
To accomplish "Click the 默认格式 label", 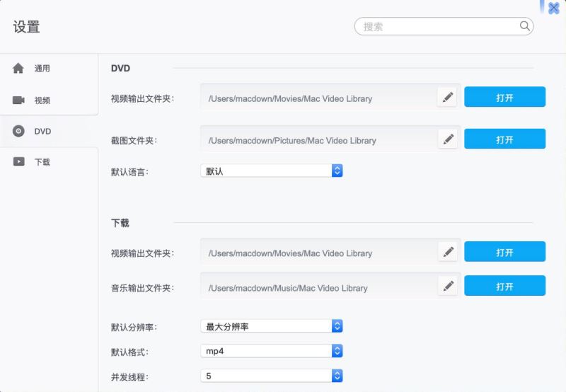I will click(129, 352).
